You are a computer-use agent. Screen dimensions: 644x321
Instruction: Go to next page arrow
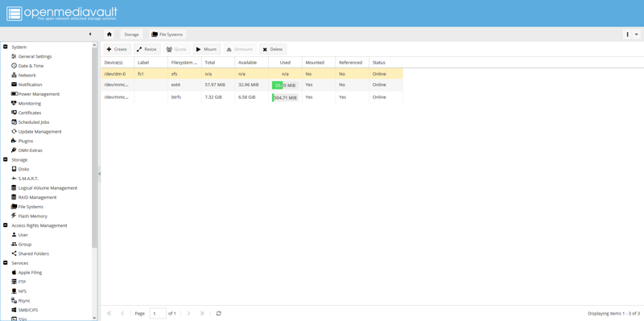point(188,313)
